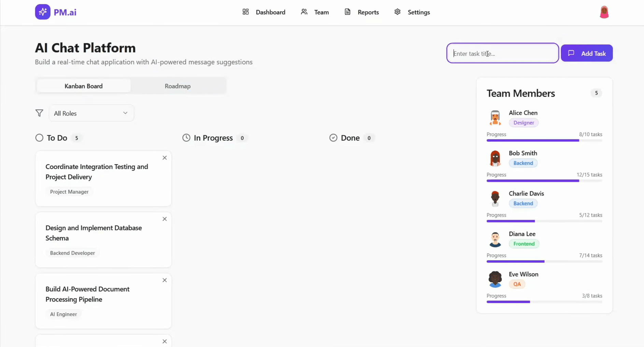
Task: Remove the Build AI-Powered Document Processing card
Action: (x=164, y=280)
